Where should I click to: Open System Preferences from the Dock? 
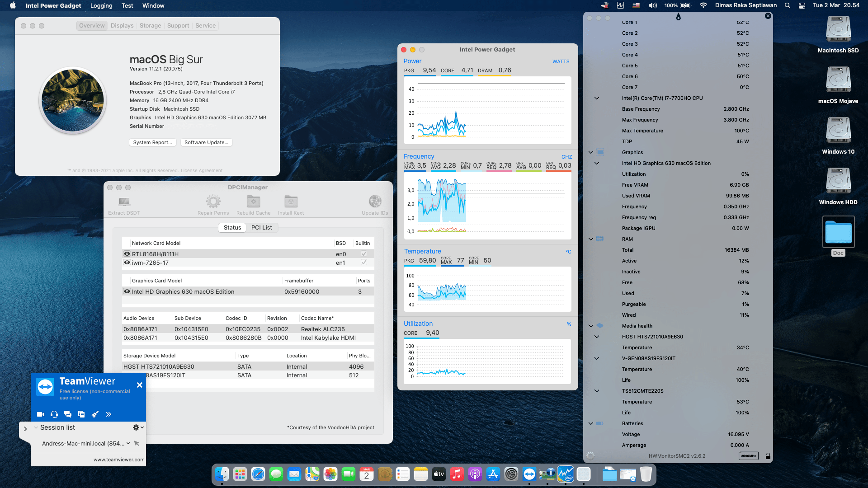[511, 474]
